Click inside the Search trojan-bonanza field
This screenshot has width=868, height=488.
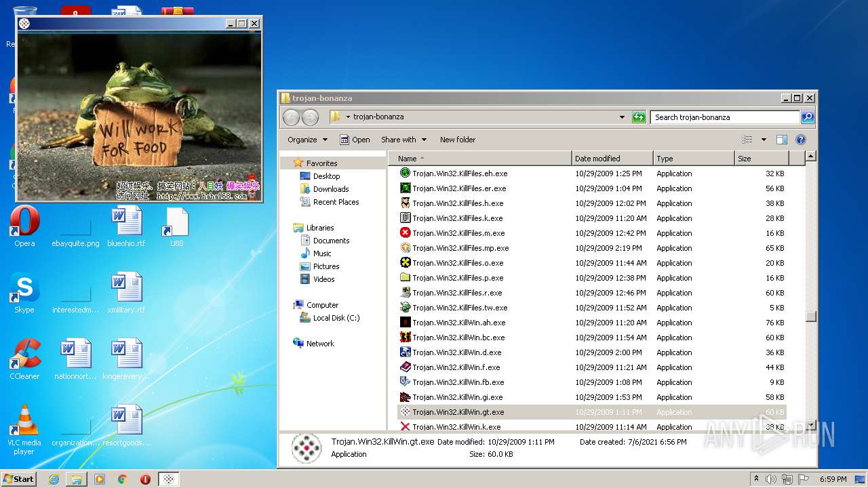tap(724, 117)
